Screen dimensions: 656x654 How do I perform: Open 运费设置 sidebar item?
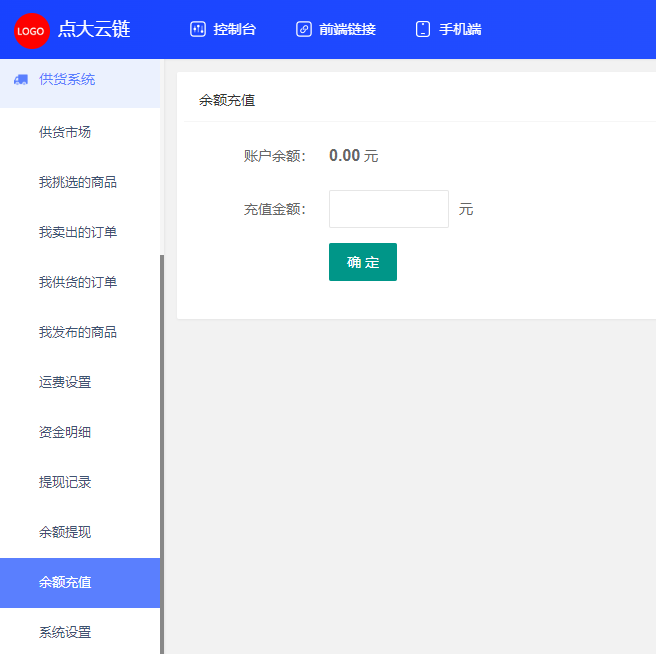[80, 382]
